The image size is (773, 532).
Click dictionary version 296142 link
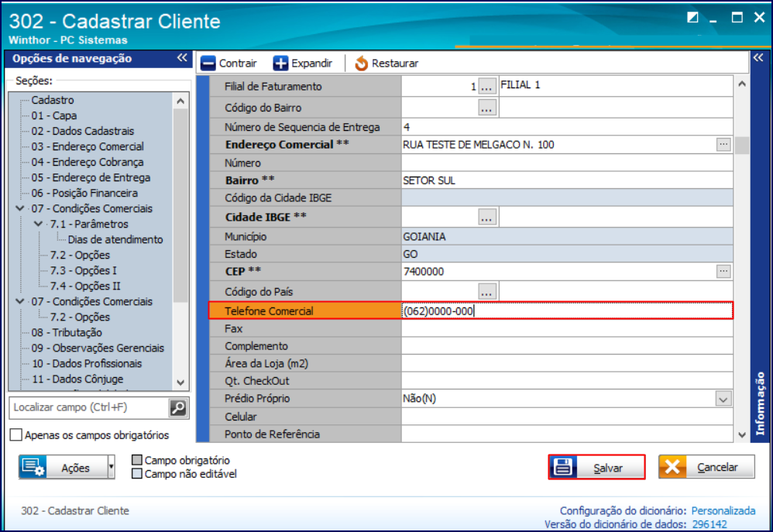(709, 524)
